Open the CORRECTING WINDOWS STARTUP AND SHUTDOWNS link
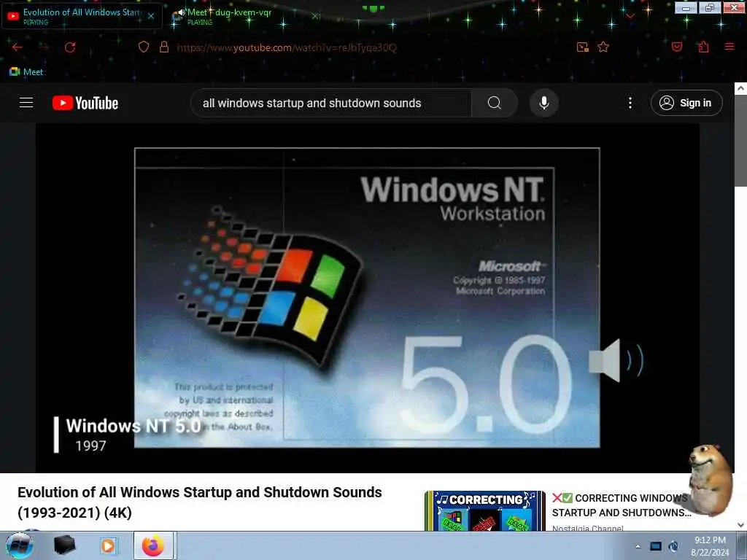 pyautogui.click(x=622, y=505)
